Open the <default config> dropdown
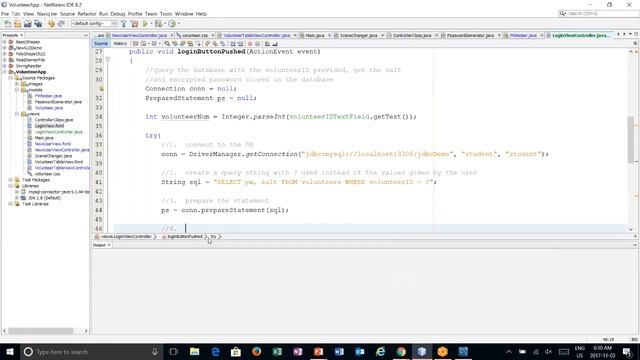This screenshot has height=360, width=640. coord(94,24)
